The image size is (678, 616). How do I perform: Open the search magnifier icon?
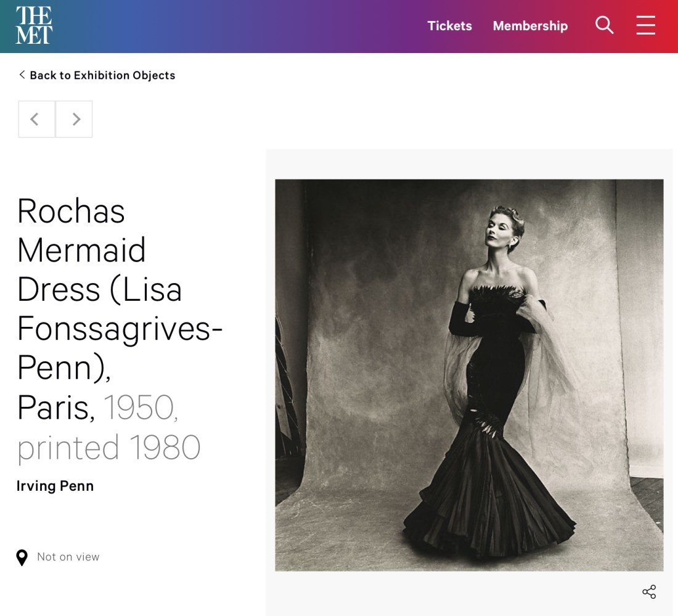[604, 25]
